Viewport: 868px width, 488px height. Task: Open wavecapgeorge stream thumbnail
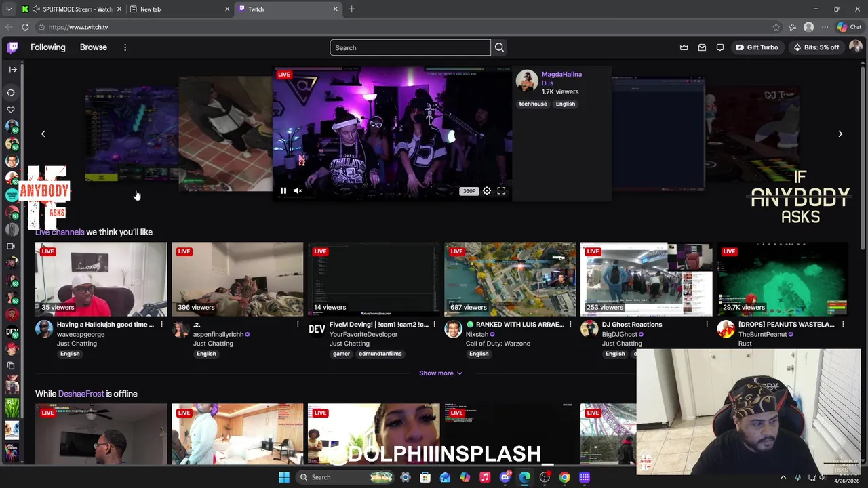[x=101, y=279]
